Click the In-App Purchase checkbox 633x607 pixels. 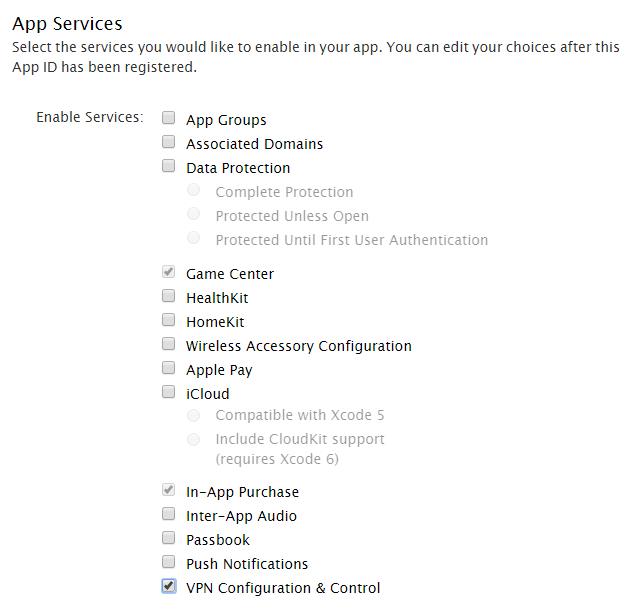click(x=168, y=490)
